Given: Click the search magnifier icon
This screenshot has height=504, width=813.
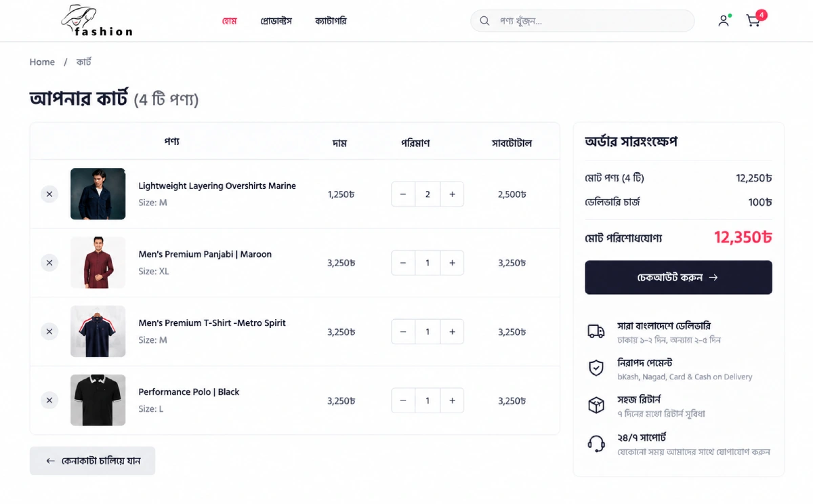Looking at the screenshot, I should tap(484, 21).
